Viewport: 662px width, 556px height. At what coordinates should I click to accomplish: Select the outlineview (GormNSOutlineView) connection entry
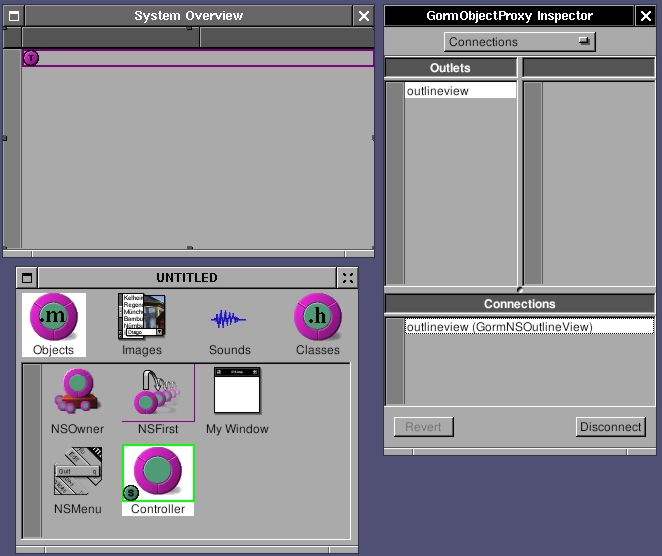[x=528, y=327]
